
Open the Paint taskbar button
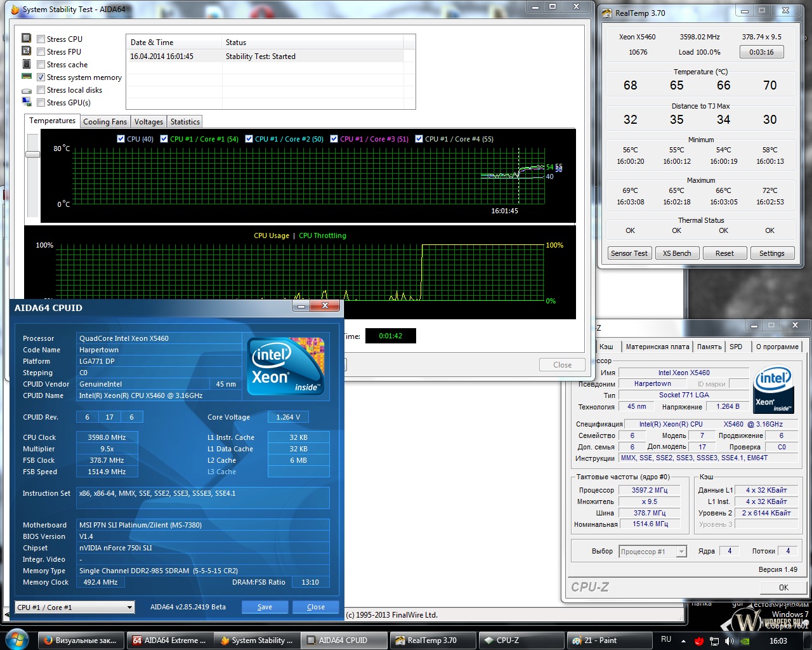[x=609, y=640]
